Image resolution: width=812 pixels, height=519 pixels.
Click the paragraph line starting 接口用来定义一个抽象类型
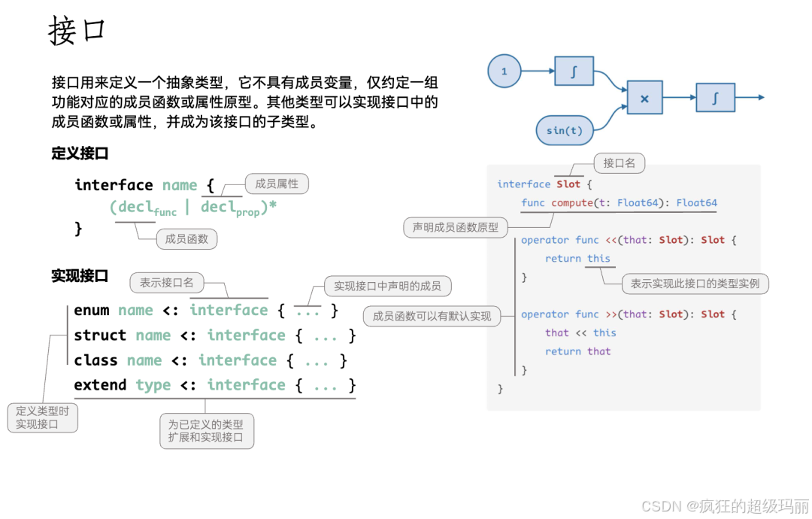245,82
